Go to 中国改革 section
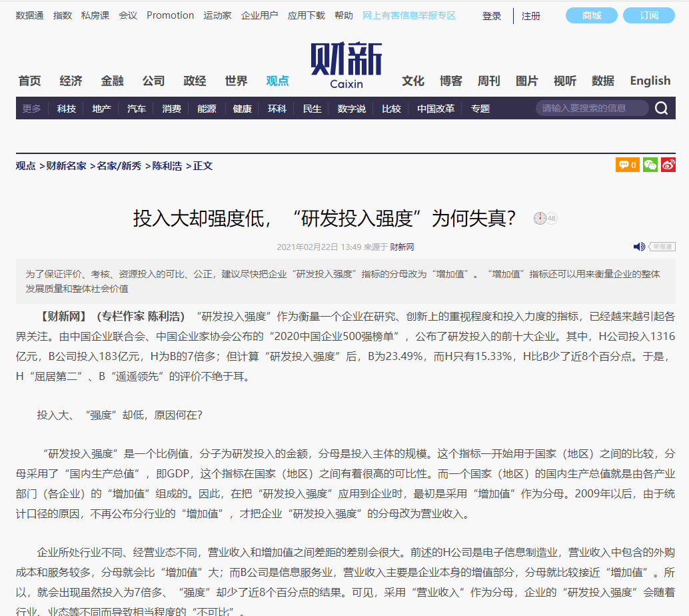689x616 pixels. pyautogui.click(x=436, y=109)
